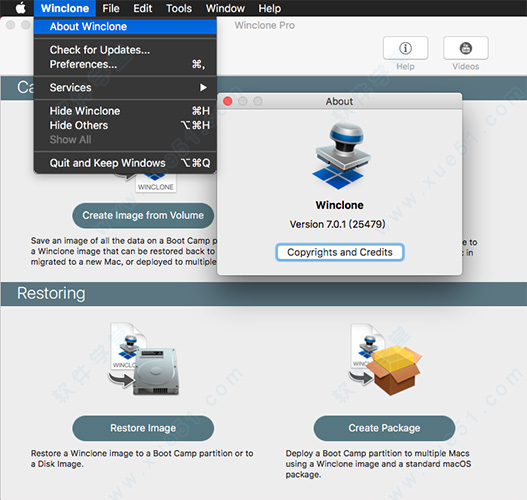Choose Check for Updates... menu item
The image size is (527, 500).
point(125,50)
